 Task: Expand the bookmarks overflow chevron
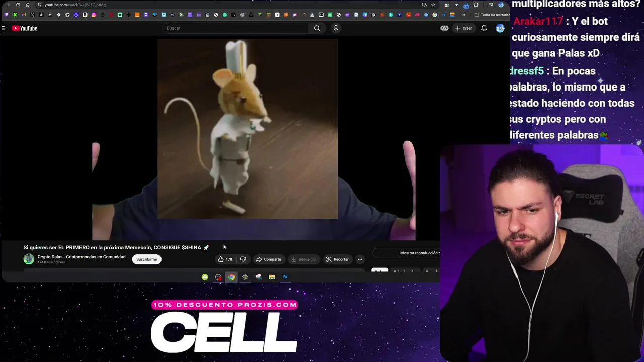click(x=464, y=15)
